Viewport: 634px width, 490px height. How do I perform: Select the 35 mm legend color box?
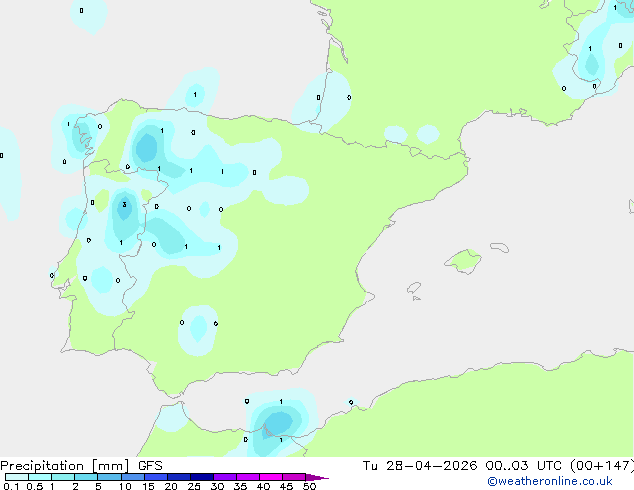(x=247, y=477)
